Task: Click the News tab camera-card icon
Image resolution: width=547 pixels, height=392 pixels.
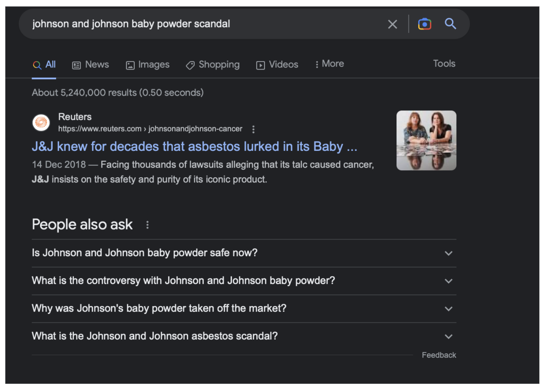Action: [x=76, y=65]
